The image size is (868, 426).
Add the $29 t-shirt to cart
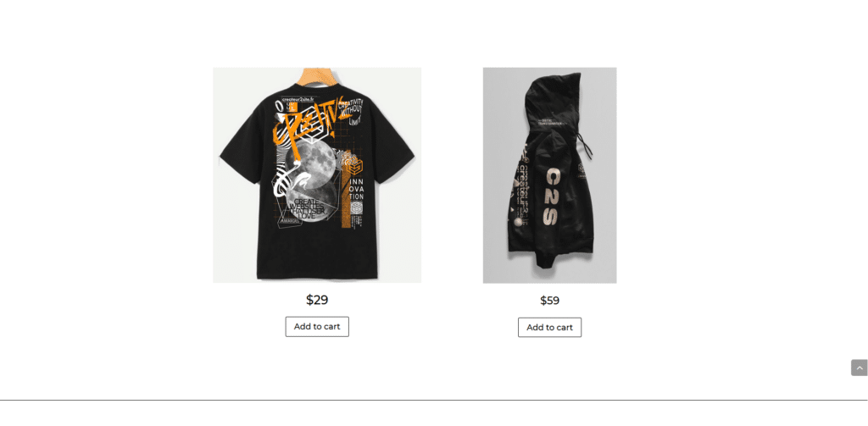317,326
